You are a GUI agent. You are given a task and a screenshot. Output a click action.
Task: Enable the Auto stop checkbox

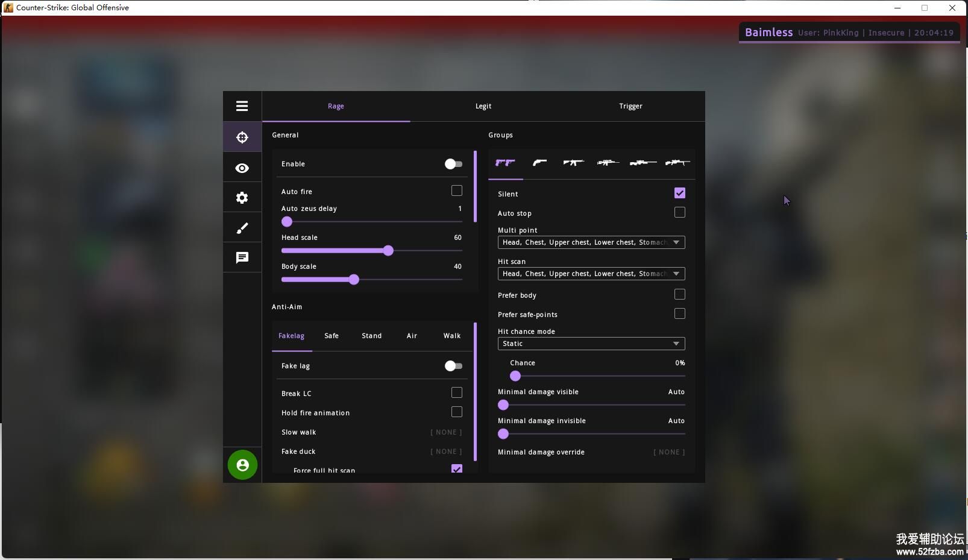680,212
